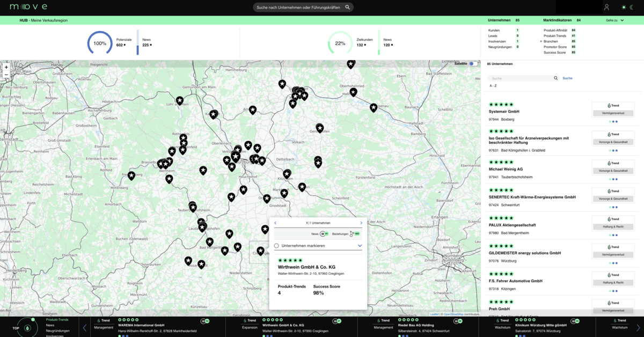The image size is (644, 337).
Task: Click the move logo
Action: pos(28,7)
